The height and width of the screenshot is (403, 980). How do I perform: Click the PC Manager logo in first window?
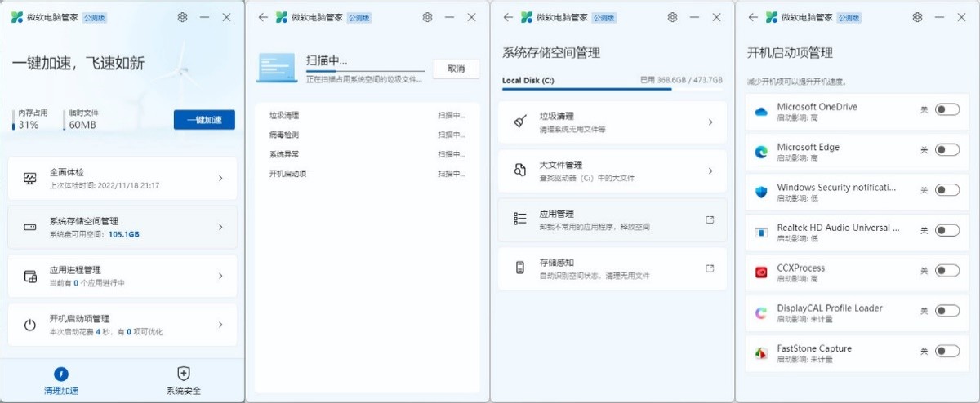[17, 17]
